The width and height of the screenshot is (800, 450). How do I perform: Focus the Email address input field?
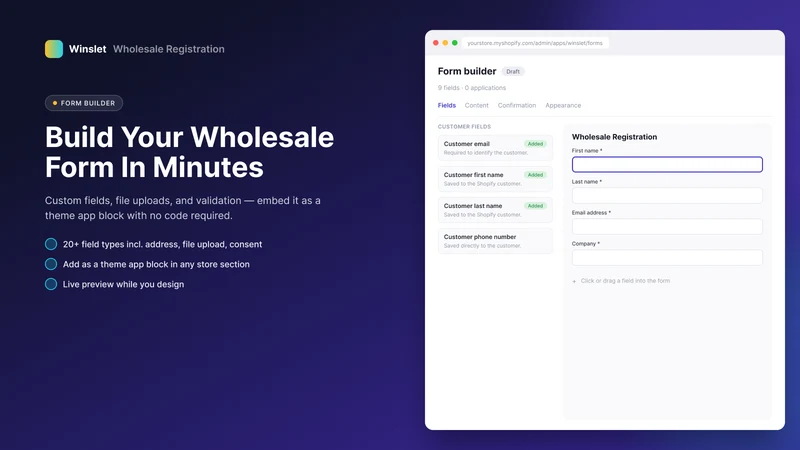[x=667, y=227]
